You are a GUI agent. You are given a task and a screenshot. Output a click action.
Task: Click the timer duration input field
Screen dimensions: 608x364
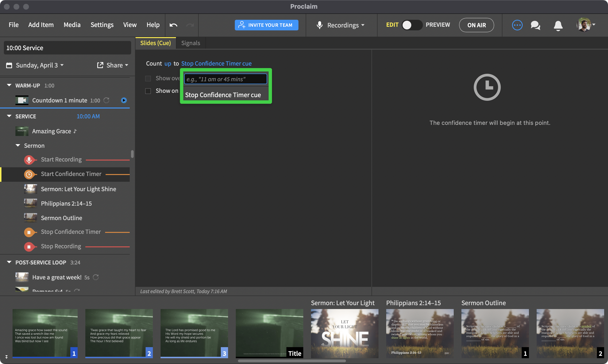(225, 79)
